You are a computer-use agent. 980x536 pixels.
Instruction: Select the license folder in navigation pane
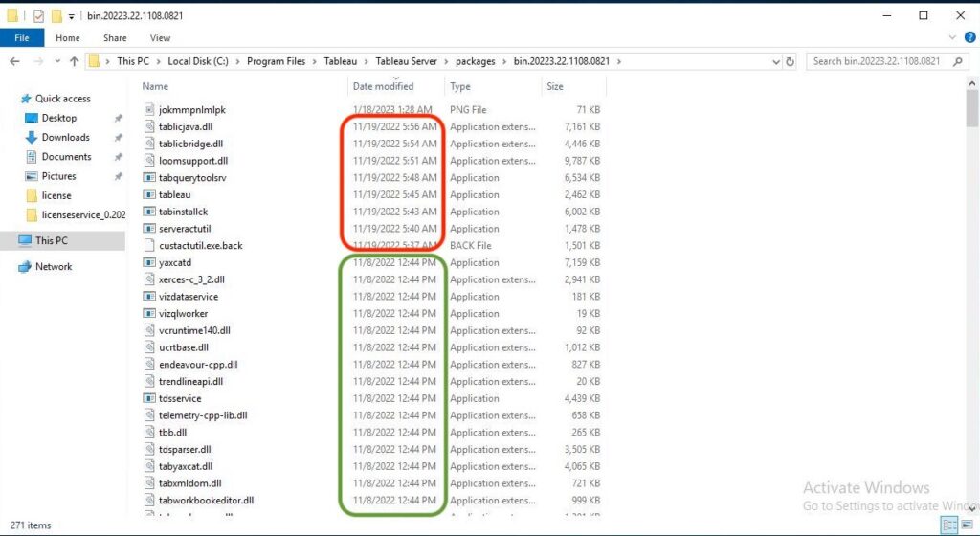(x=56, y=195)
